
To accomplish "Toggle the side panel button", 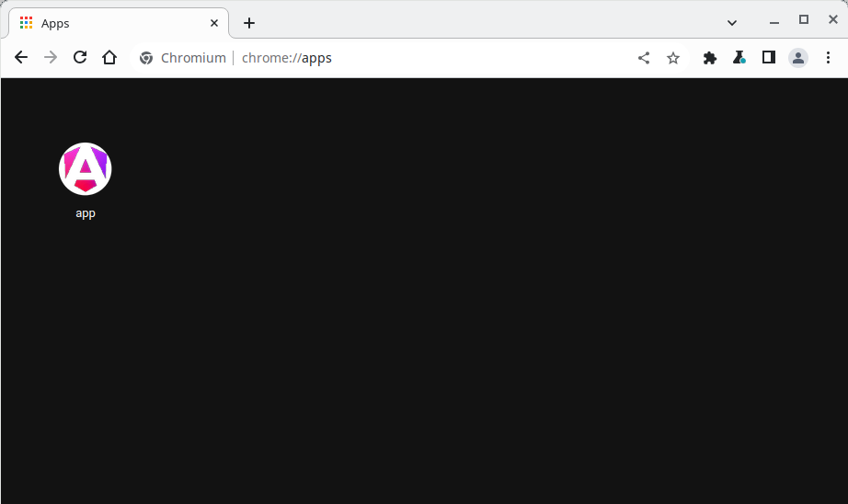I will (769, 58).
